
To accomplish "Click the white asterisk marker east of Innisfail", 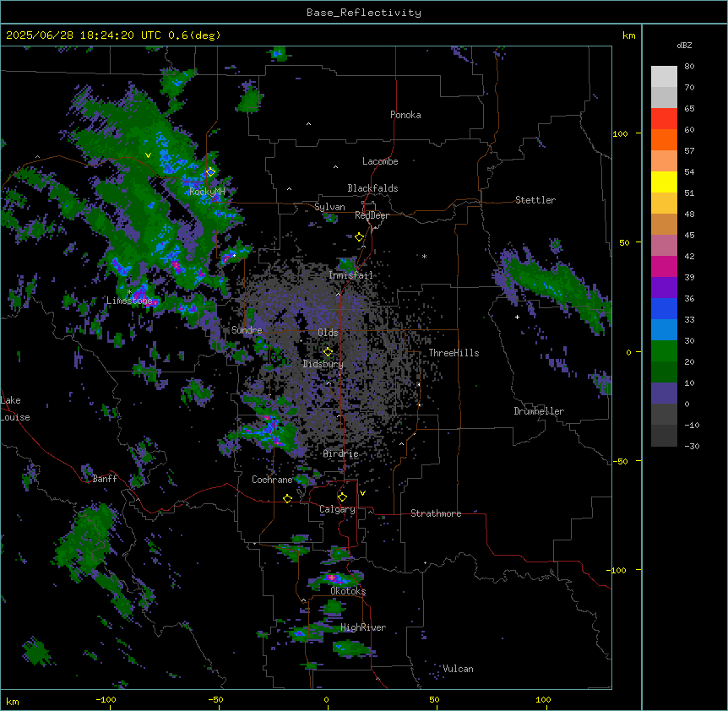I will 424,256.
